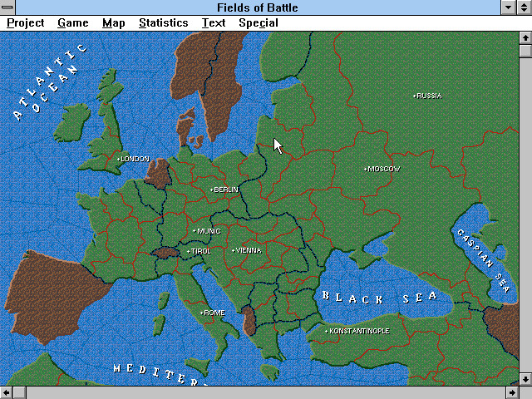Click the horizontal scrollbar left arrow
Screen dimensions: 532x399
[7, 392]
